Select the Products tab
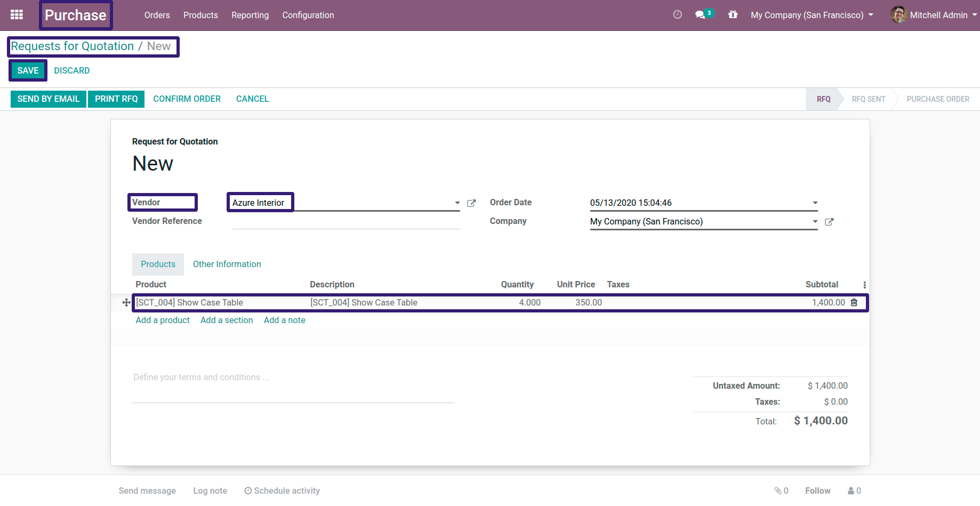This screenshot has height=506, width=980. click(x=158, y=264)
